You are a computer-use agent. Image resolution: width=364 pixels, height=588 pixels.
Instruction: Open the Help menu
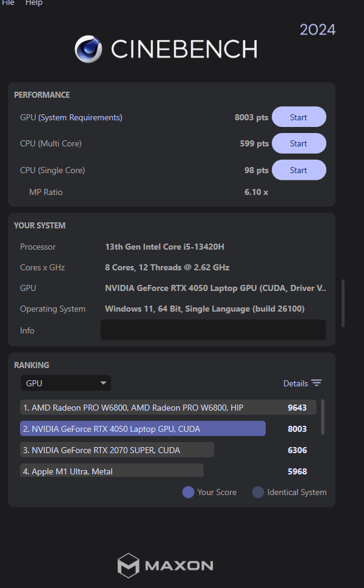point(34,2)
